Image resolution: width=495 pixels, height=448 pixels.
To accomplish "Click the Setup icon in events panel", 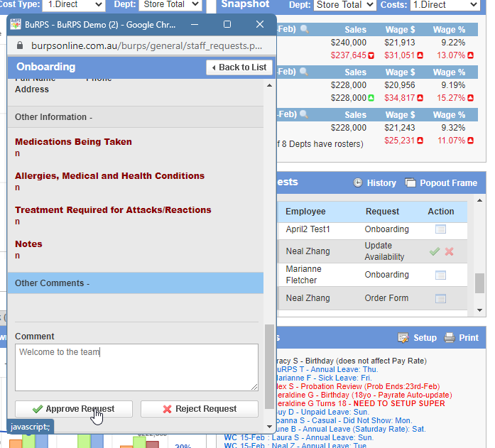I will pos(403,338).
